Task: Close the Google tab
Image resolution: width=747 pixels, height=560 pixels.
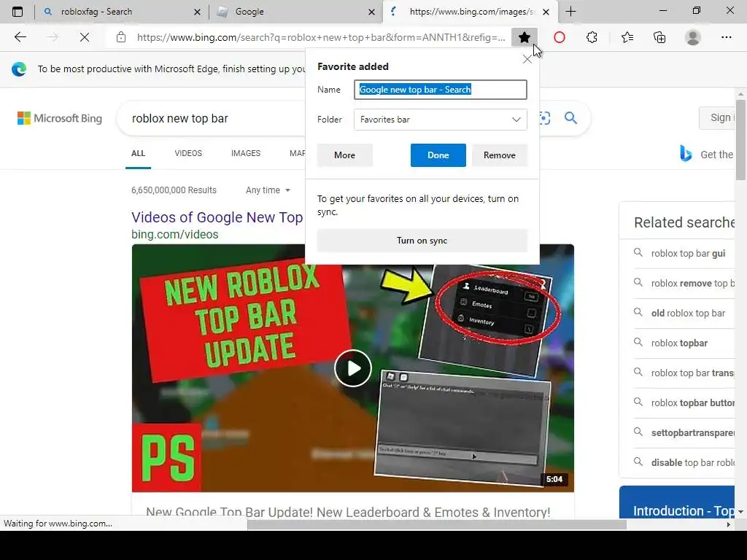Action: [x=371, y=12]
